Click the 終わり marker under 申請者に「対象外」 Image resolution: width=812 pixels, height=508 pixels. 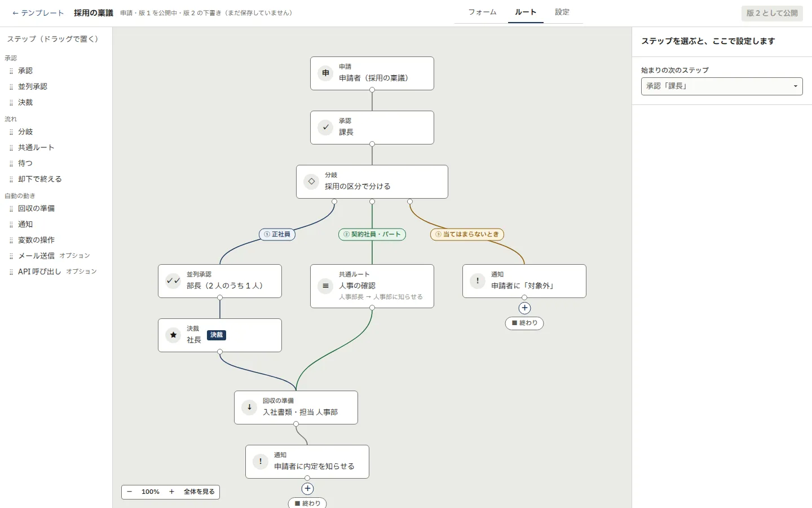point(524,323)
